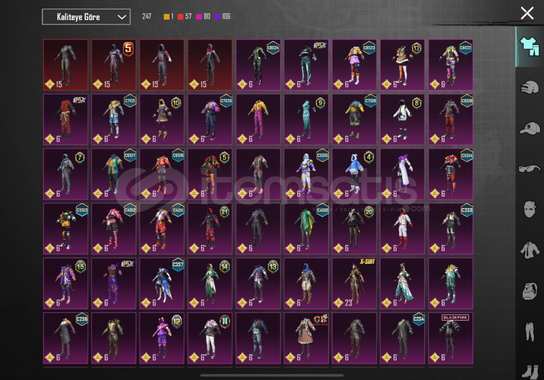This screenshot has height=380, width=544.
Task: Select the X-SUIT outfit with 23 rating
Action: (x=354, y=283)
